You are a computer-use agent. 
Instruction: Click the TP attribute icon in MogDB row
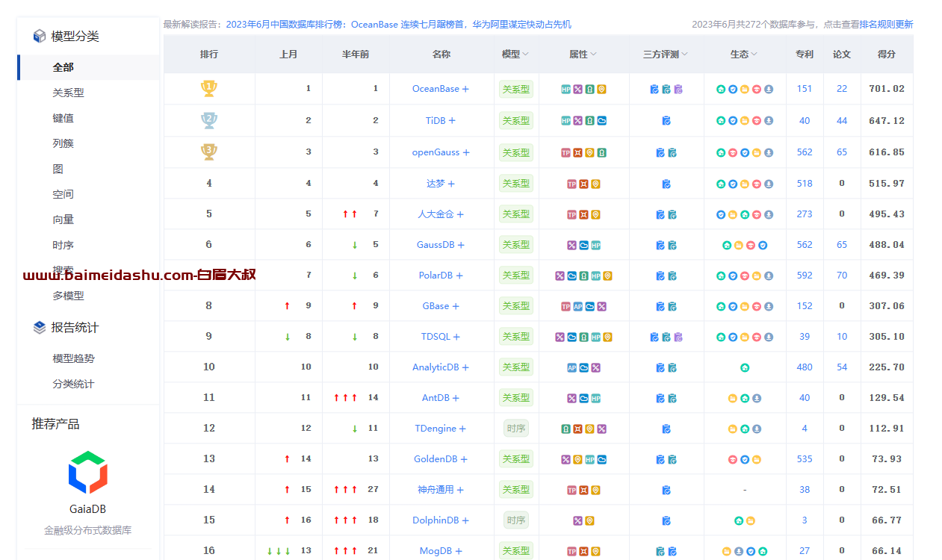point(571,551)
